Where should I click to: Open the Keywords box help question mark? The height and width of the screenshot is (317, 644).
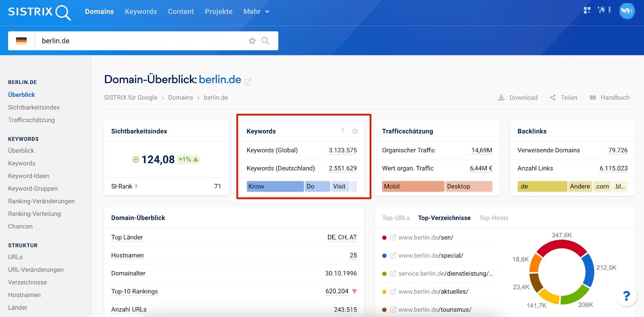pos(343,131)
